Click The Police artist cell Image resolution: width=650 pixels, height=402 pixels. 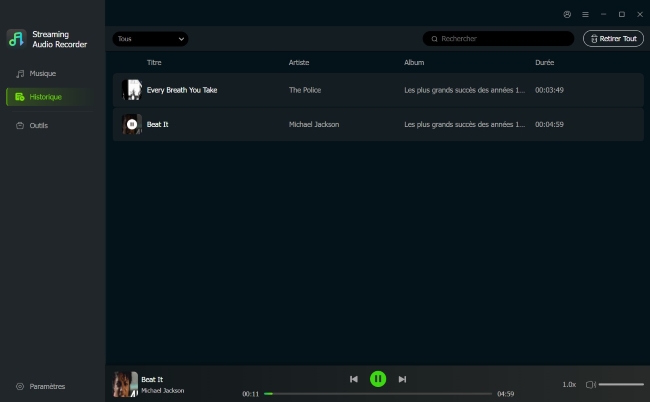(305, 90)
